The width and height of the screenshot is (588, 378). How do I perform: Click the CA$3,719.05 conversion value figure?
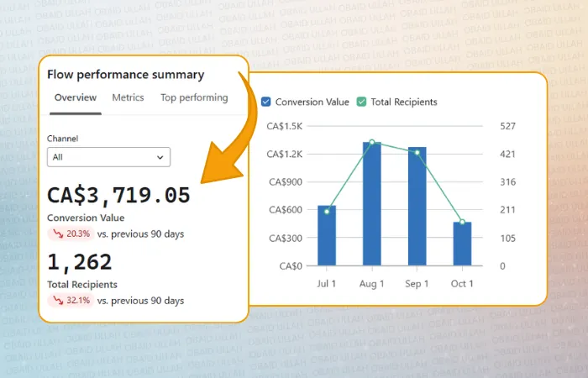tap(118, 195)
